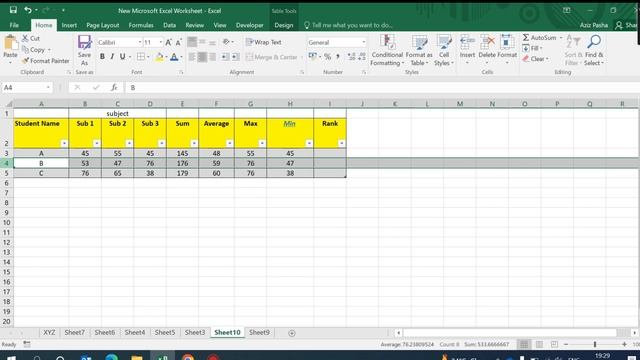Increase font size with the larger A icon

pos(169,42)
